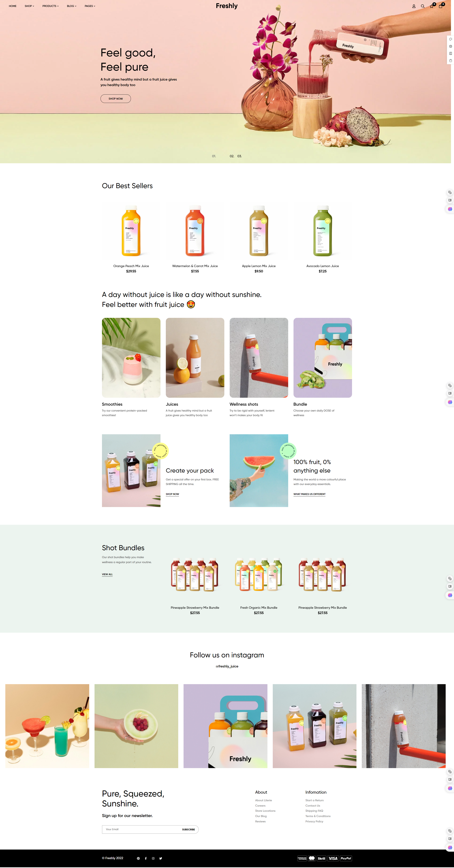This screenshot has height=868, width=454.
Task: Click the lifebuoy support side icon
Action: click(450, 46)
